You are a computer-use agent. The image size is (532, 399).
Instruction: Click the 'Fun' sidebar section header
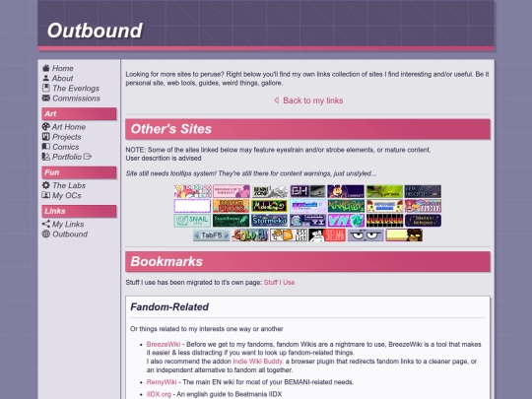79,172
